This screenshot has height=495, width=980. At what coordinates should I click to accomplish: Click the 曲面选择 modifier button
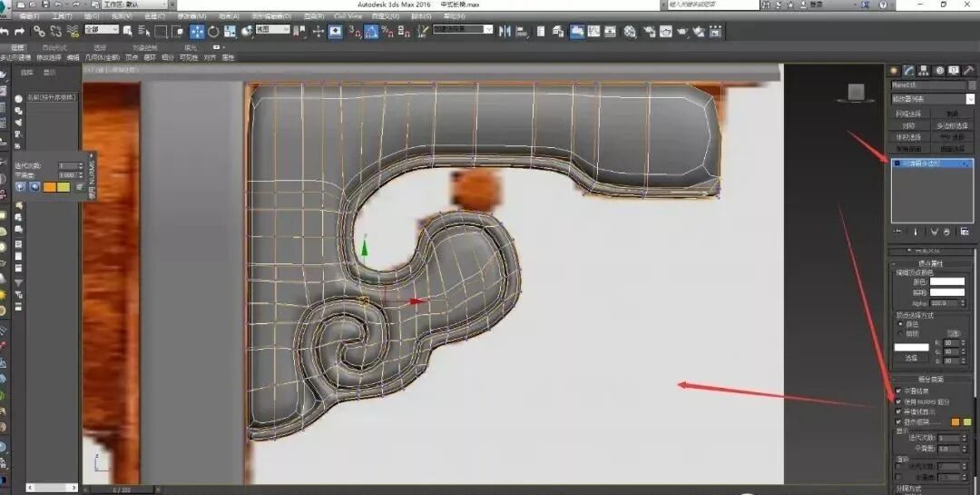(x=952, y=149)
